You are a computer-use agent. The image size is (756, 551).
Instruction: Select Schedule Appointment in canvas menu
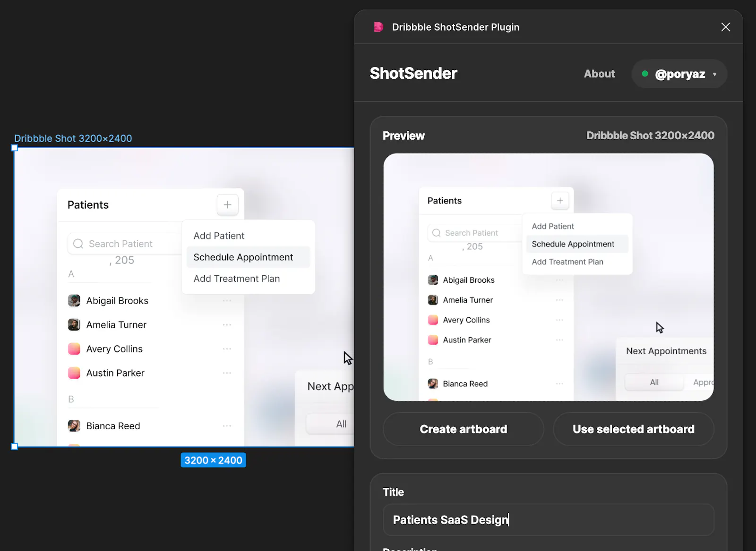click(x=248, y=257)
